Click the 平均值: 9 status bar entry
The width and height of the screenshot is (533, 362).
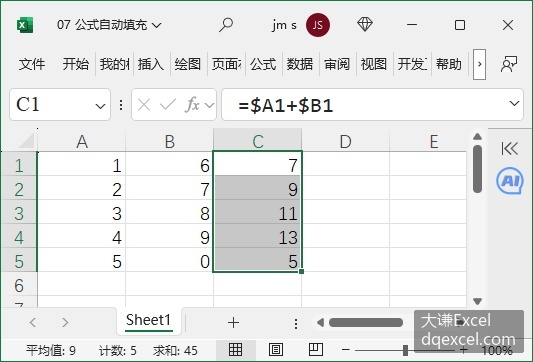51,350
